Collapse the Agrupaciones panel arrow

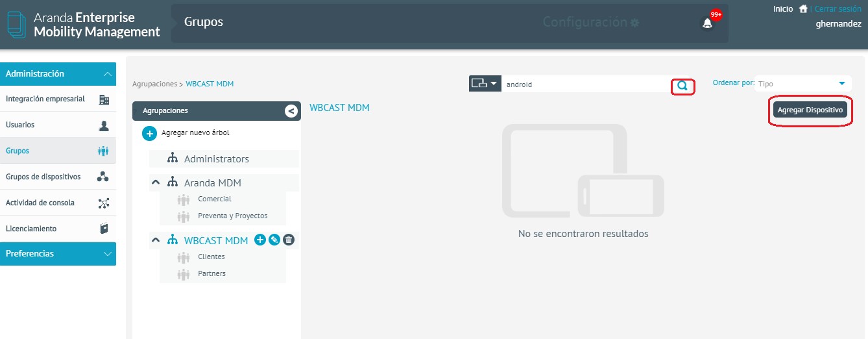291,111
